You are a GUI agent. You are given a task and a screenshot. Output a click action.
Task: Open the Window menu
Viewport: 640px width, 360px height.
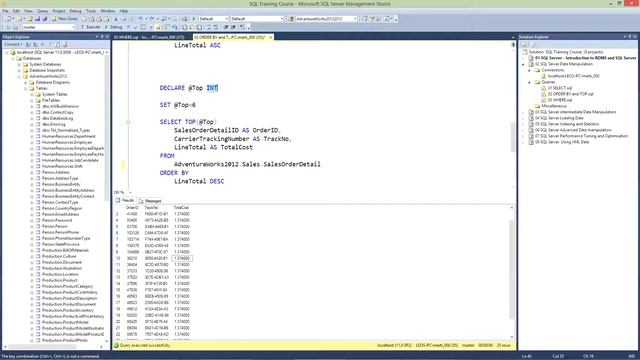click(107, 11)
